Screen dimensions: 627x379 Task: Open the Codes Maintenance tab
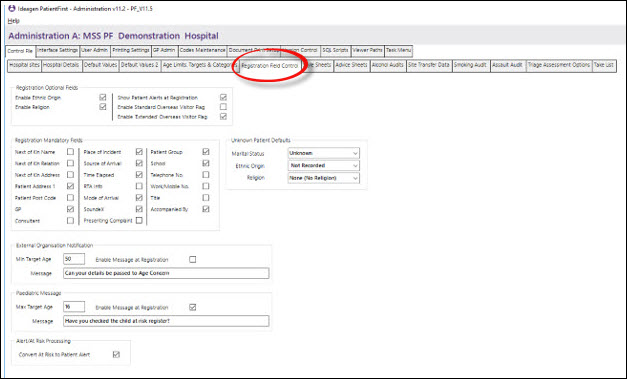[202, 51]
